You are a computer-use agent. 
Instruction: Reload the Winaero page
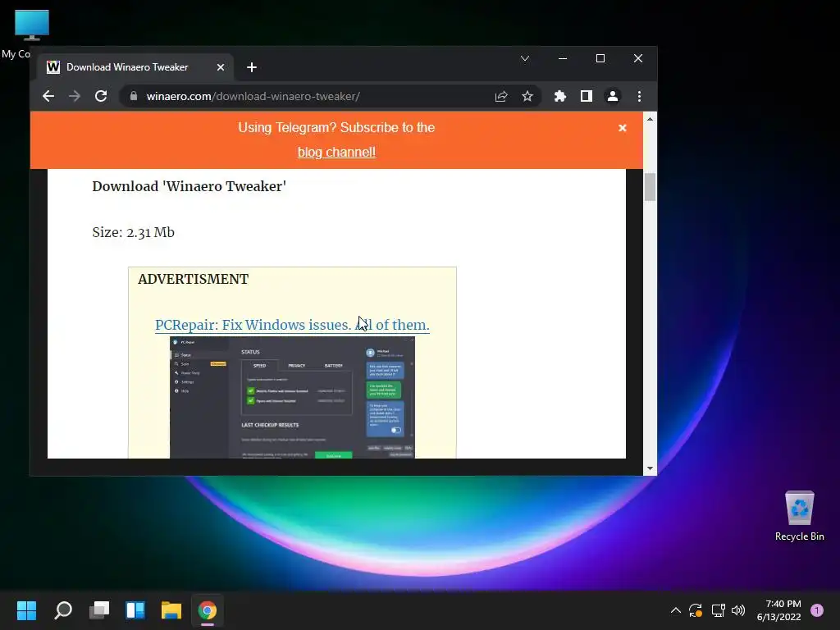pyautogui.click(x=101, y=97)
